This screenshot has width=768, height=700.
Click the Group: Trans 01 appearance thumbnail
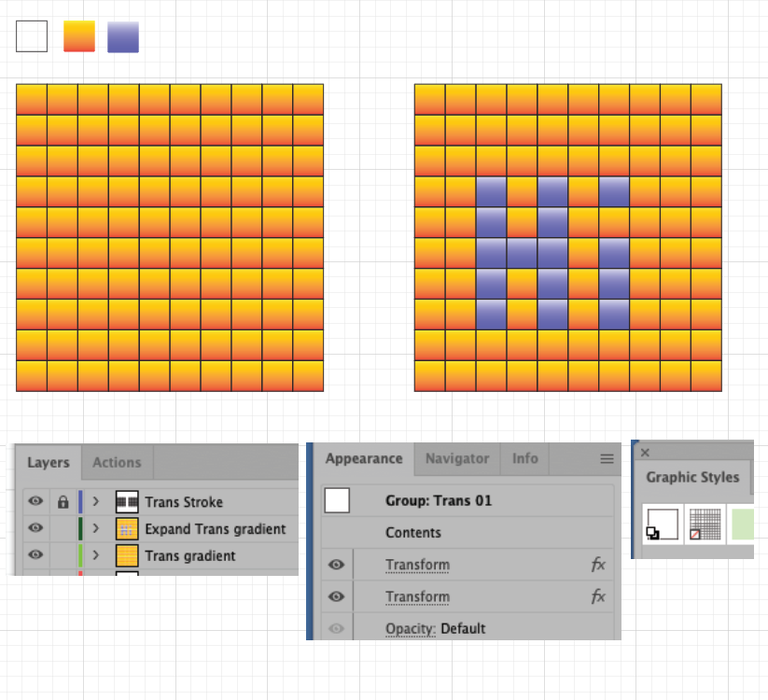pos(336,499)
